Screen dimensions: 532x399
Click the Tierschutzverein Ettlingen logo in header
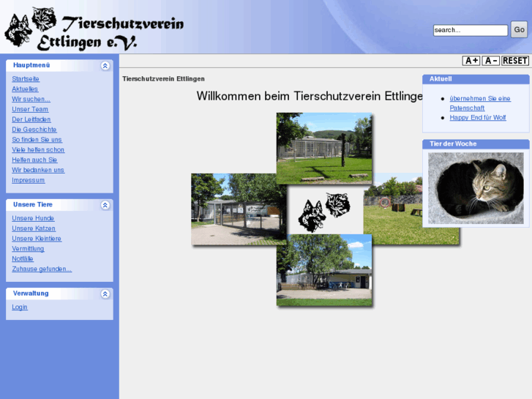[94, 29]
